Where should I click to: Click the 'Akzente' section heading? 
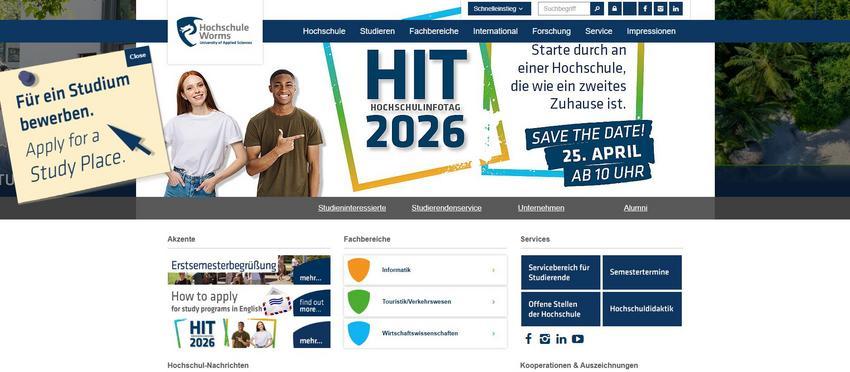[x=182, y=239]
